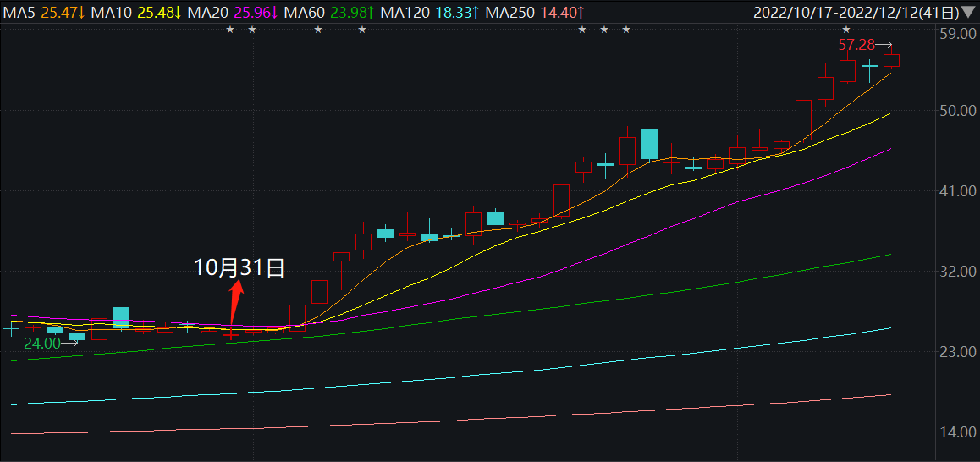Select the 59.00 price axis value

point(957,33)
